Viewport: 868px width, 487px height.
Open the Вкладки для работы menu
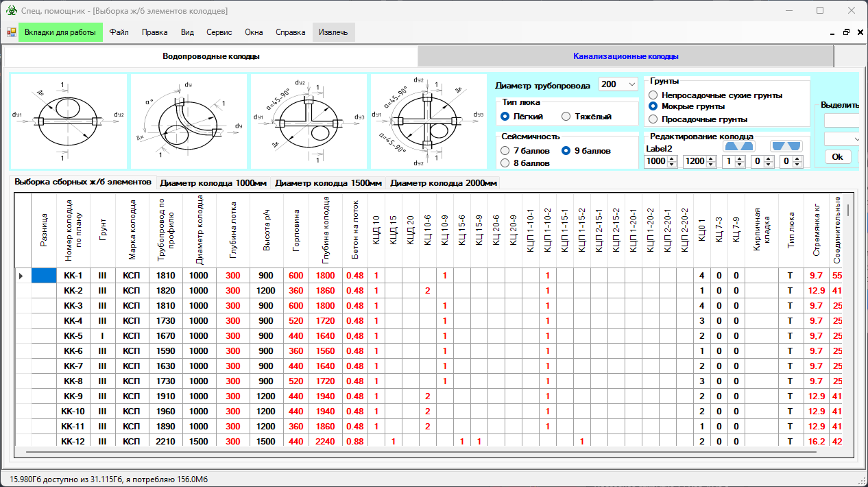click(x=60, y=32)
